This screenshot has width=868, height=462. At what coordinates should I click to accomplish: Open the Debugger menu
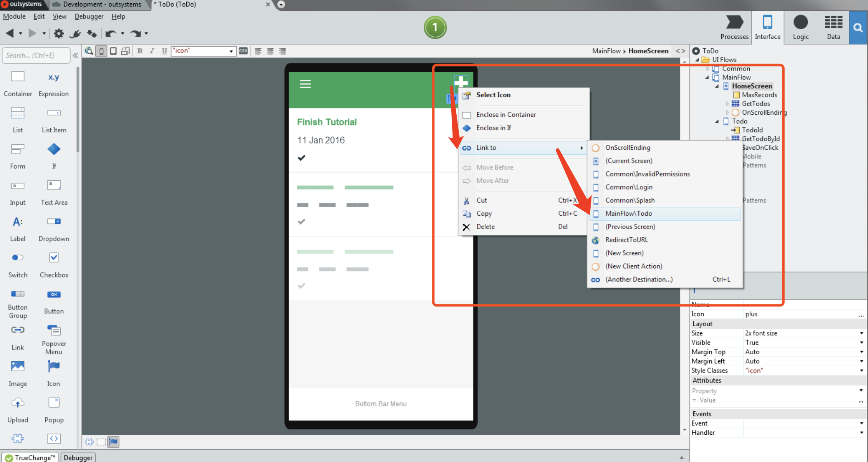click(x=89, y=16)
